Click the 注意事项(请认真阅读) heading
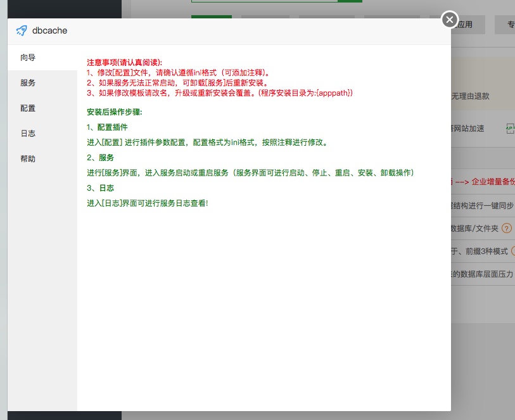This screenshot has width=515, height=420. point(125,62)
